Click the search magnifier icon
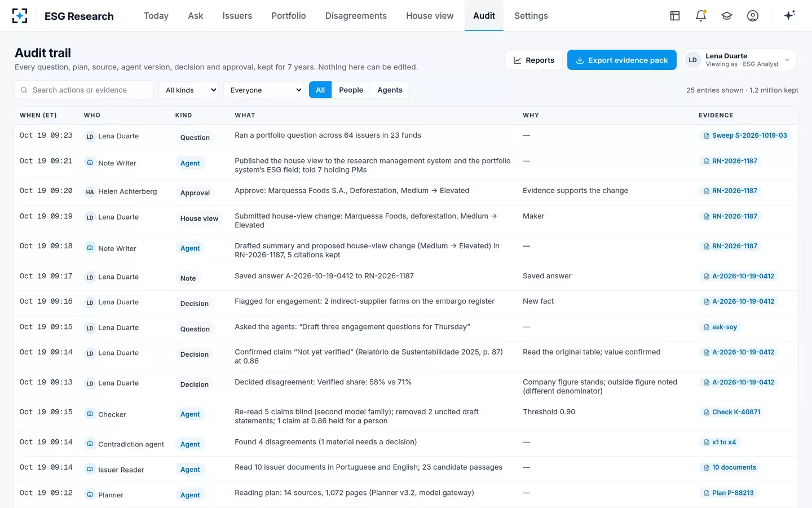The width and height of the screenshot is (812, 508). [24, 90]
